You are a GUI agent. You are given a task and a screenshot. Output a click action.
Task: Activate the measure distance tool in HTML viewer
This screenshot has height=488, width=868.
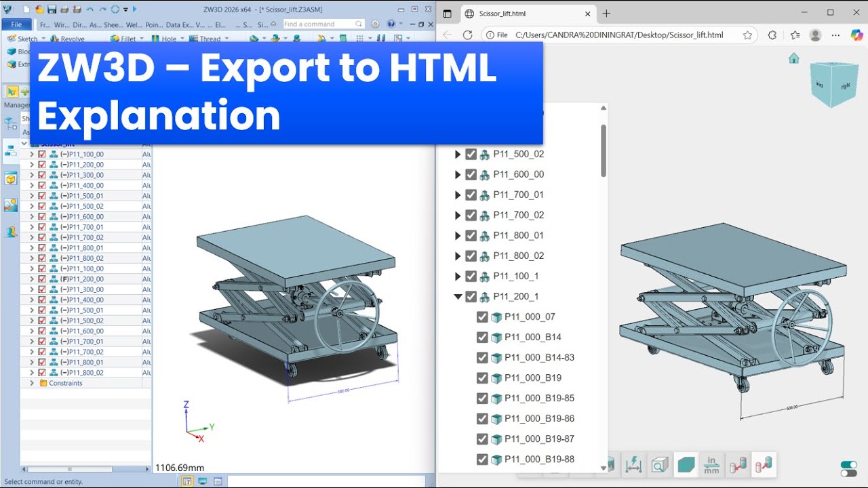[x=633, y=464]
